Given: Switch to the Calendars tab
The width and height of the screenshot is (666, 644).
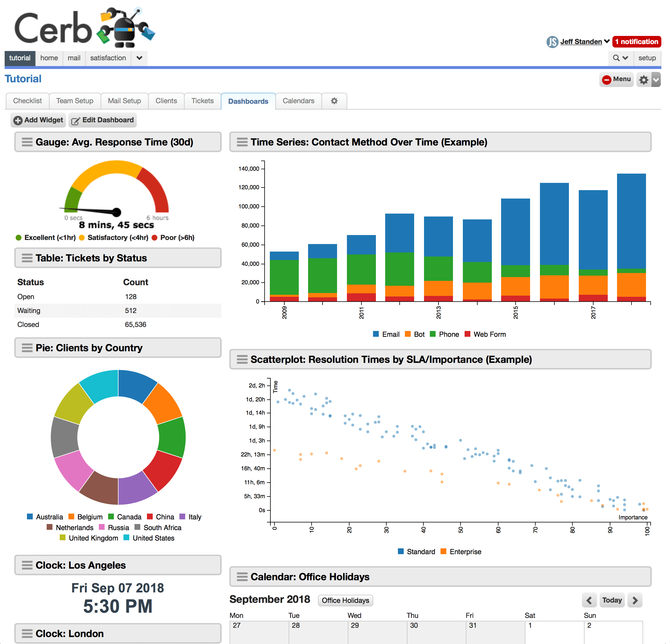Looking at the screenshot, I should tap(298, 101).
